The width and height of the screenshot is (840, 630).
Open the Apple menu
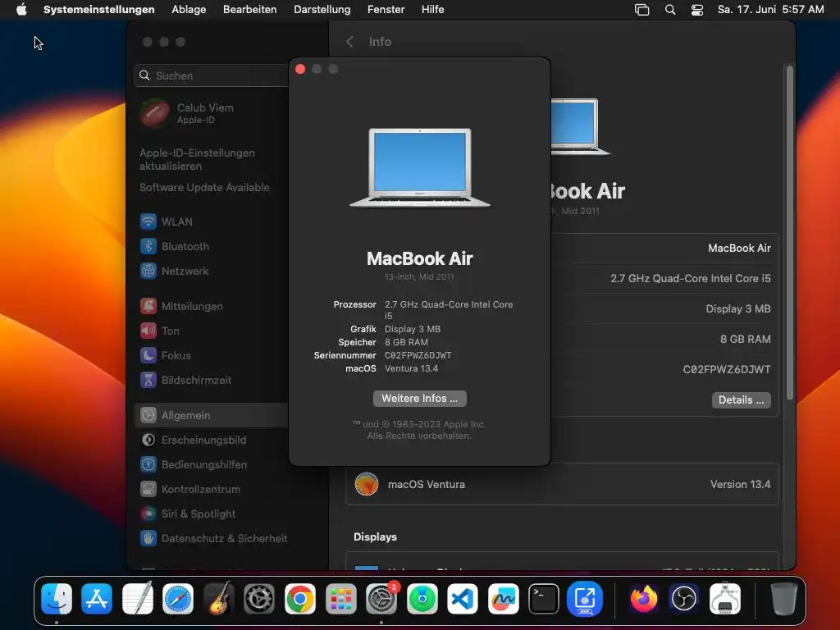click(21, 9)
